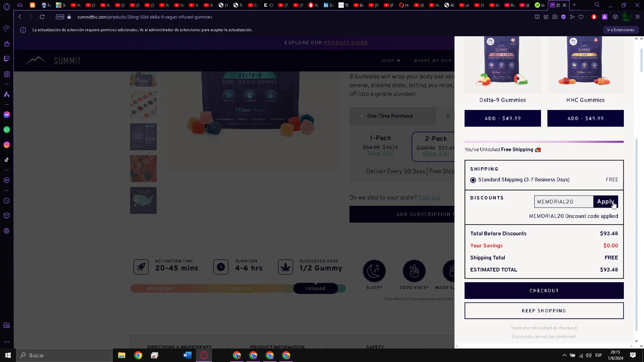Open TikTok in the sidebar
This screenshot has height=362, width=644.
click(x=6, y=160)
